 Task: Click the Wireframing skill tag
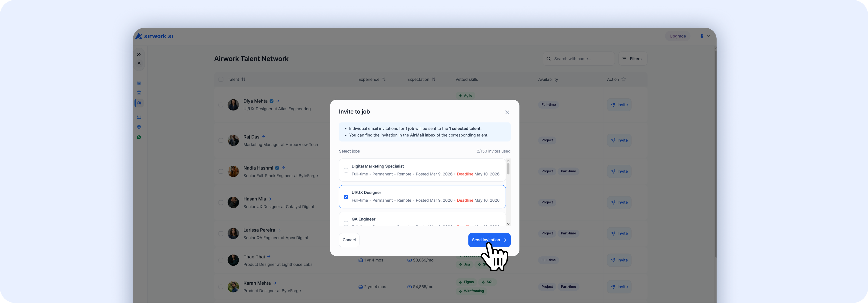click(471, 291)
